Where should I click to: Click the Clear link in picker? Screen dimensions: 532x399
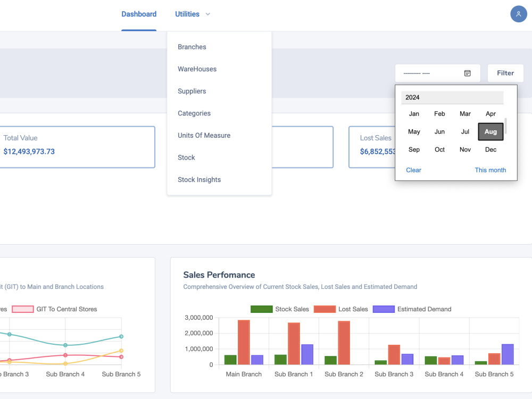coord(413,170)
